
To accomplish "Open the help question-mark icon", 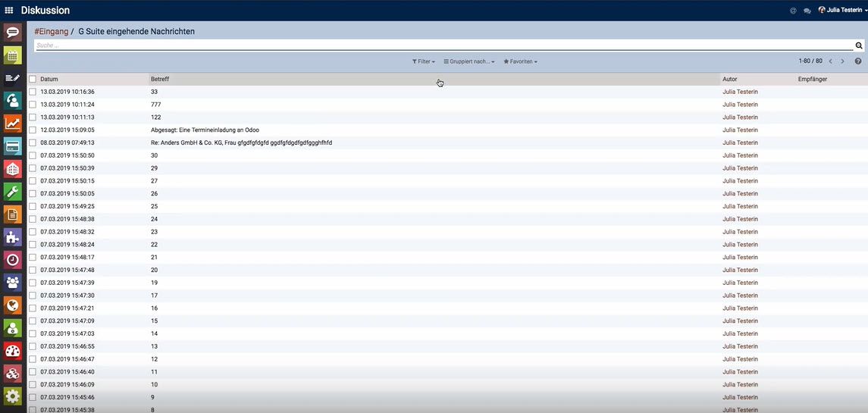I will pyautogui.click(x=858, y=61).
